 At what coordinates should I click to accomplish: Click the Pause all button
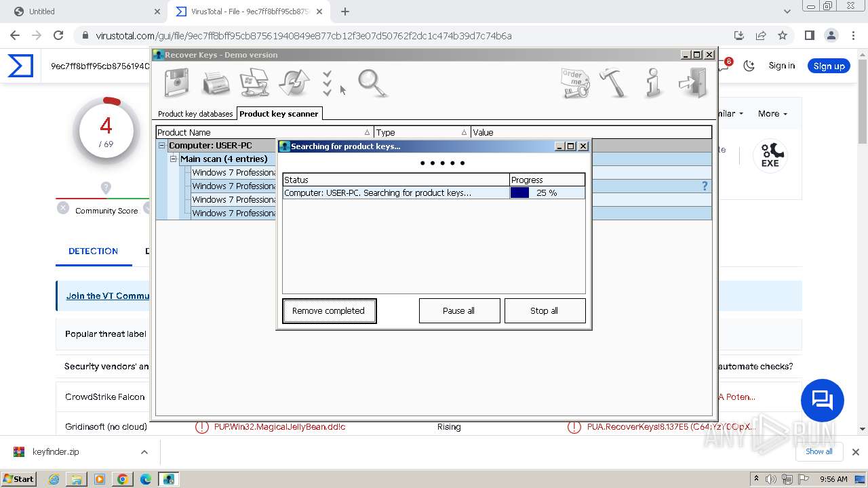click(459, 311)
